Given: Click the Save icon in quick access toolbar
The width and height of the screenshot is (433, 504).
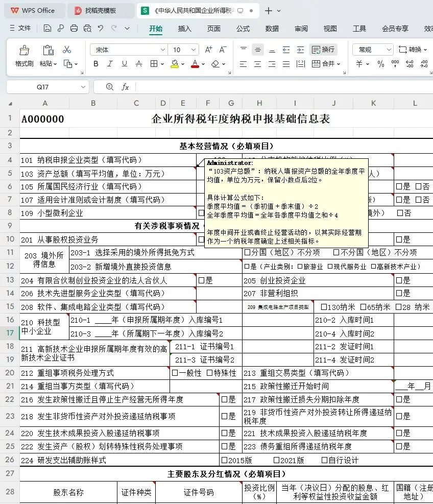Looking at the screenshot, I should pyautogui.click(x=47, y=28).
